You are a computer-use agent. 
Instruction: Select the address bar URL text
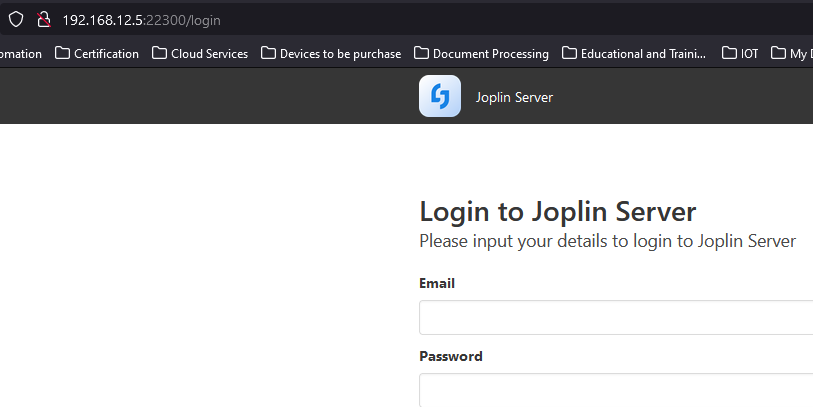(141, 20)
